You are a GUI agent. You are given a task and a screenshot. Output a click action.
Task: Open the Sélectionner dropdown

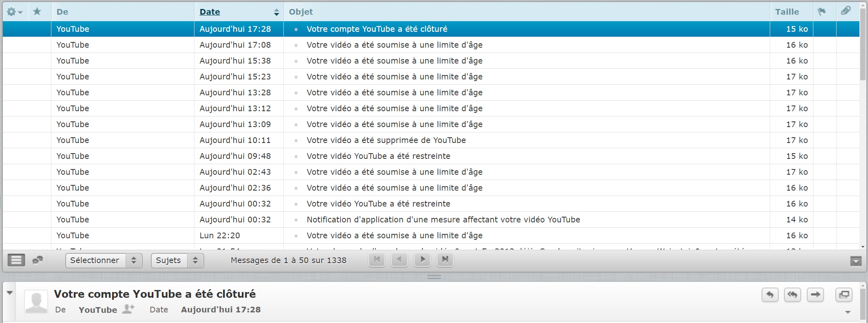[104, 260]
